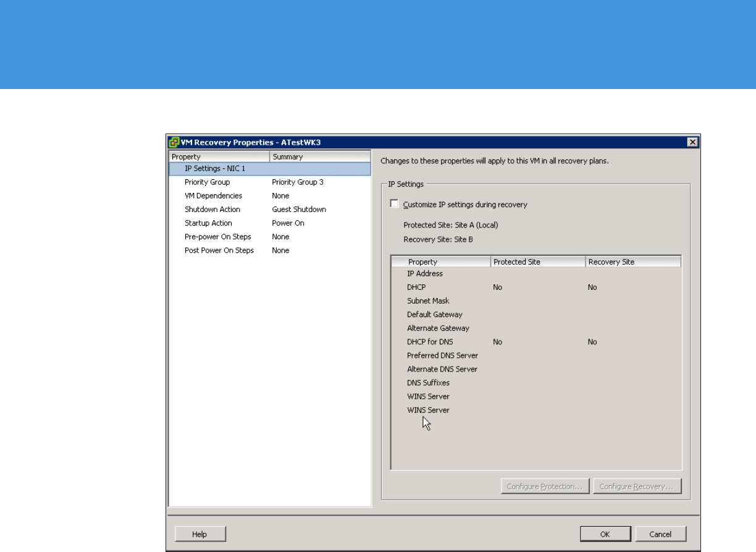Click the Configure Recovery button
Screen dimensions: 756x552
pos(637,486)
